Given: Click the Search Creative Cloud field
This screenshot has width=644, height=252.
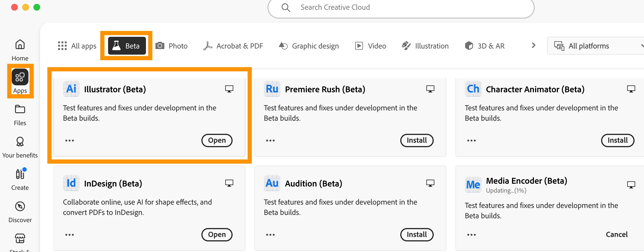Looking at the screenshot, I should coord(401,8).
